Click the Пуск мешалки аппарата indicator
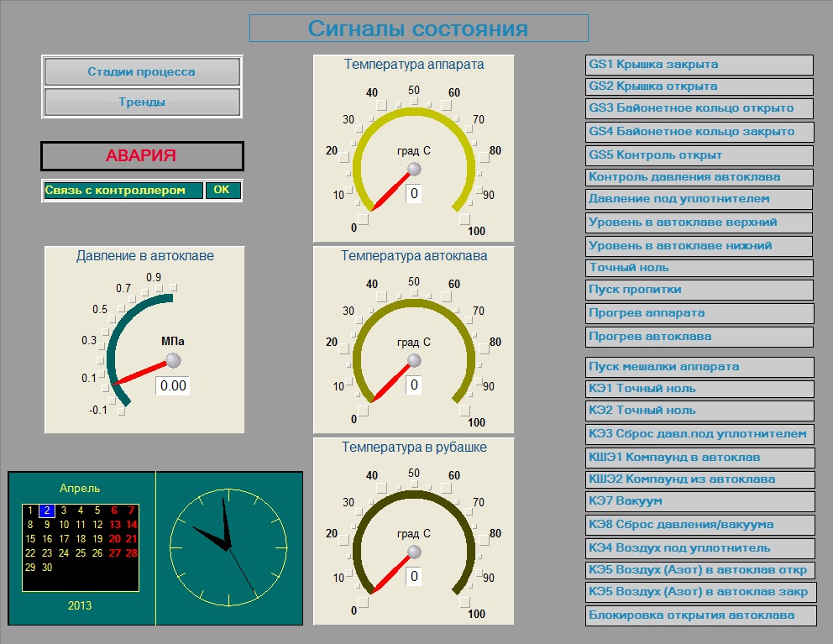This screenshot has height=644, width=833. [x=699, y=367]
